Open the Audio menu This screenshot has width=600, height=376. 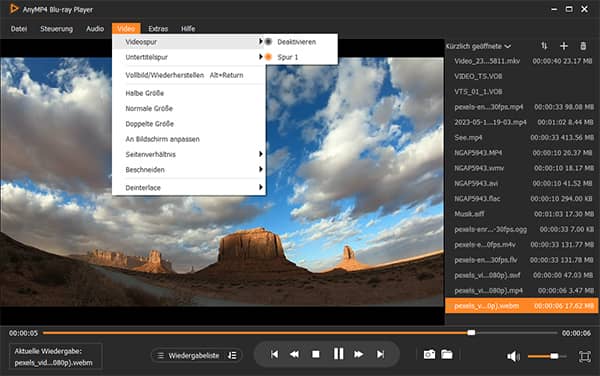[95, 29]
